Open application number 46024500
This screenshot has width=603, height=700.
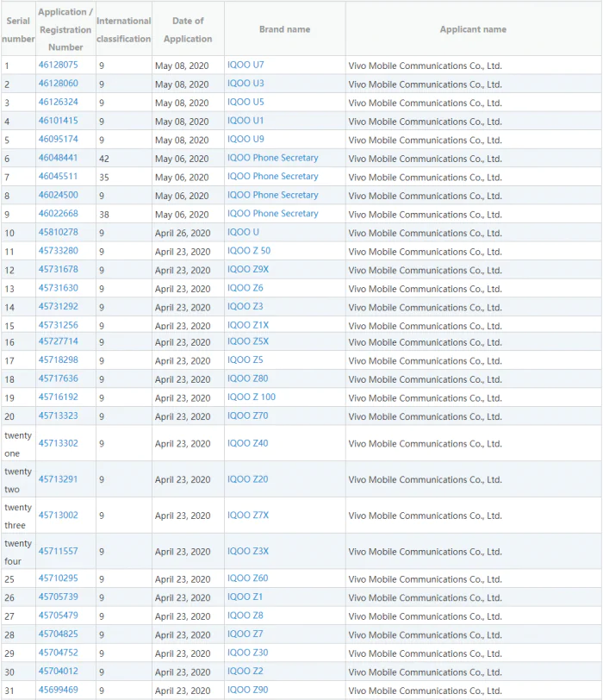point(58,195)
